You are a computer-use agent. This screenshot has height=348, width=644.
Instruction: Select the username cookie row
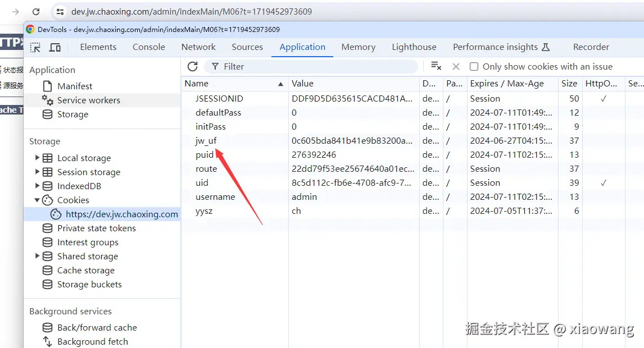[412, 196]
